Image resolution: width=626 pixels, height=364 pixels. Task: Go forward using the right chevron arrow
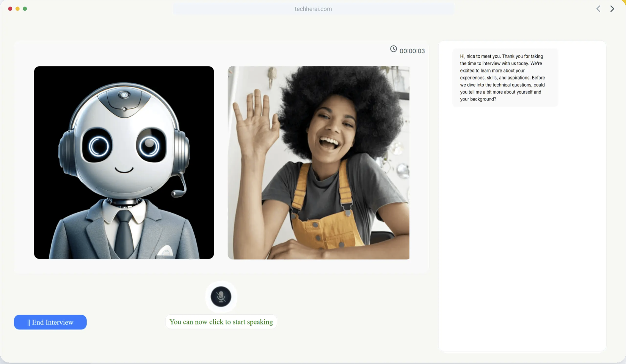point(612,9)
